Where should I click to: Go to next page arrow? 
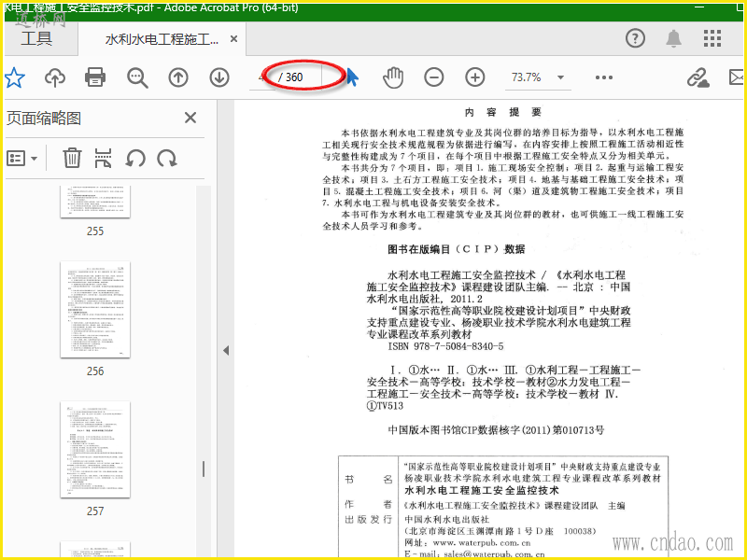(219, 77)
